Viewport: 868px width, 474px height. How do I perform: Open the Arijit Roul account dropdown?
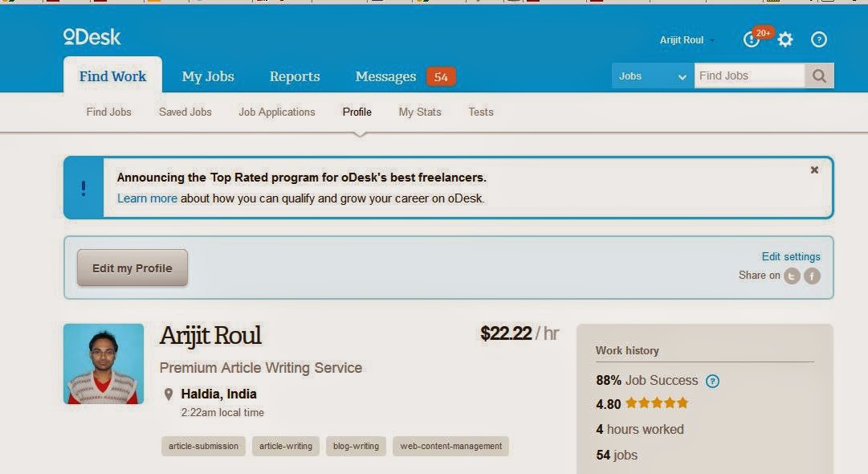point(687,40)
